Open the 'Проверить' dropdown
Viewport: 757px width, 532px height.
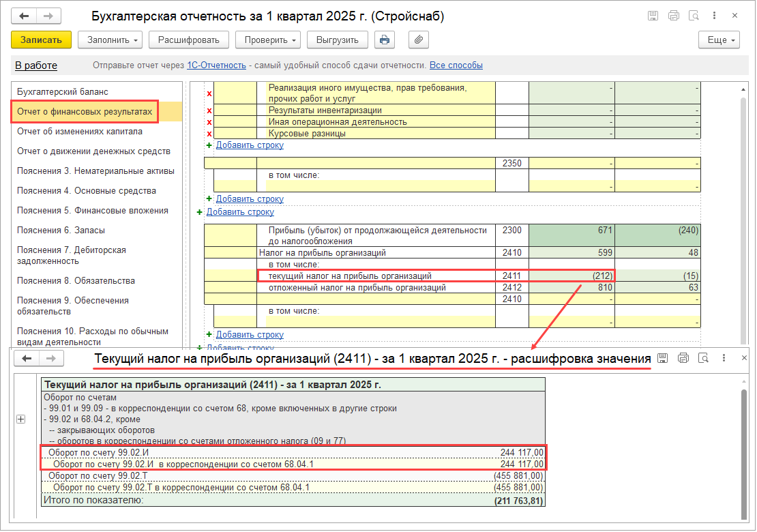[x=267, y=40]
